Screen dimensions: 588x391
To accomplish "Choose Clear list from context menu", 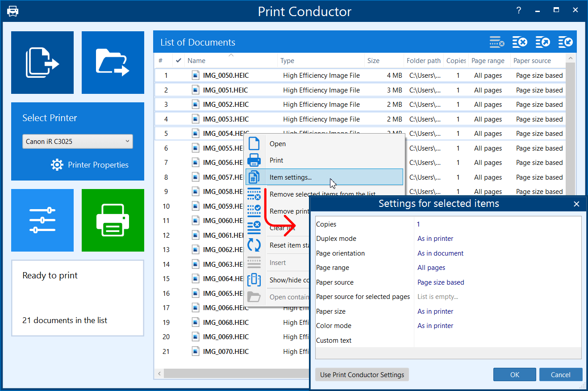I will (x=282, y=227).
